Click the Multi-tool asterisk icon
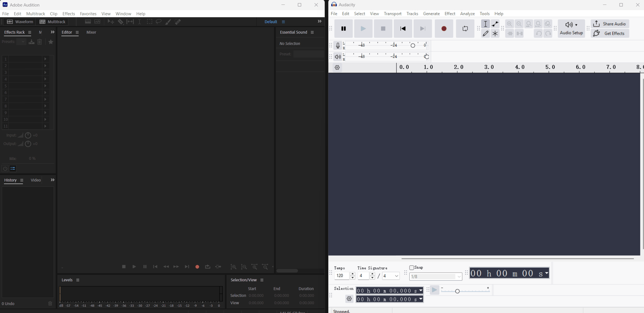Image resolution: width=644 pixels, height=313 pixels. tap(495, 34)
